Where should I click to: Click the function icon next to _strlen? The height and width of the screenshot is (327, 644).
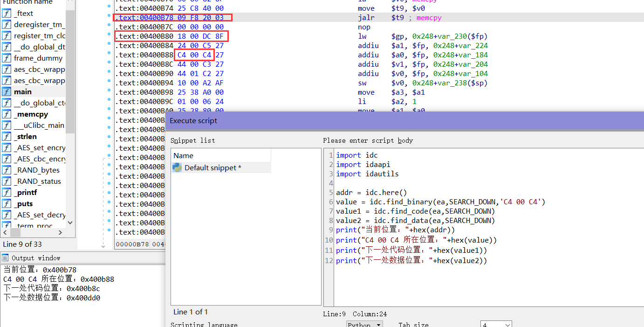[x=7, y=136]
